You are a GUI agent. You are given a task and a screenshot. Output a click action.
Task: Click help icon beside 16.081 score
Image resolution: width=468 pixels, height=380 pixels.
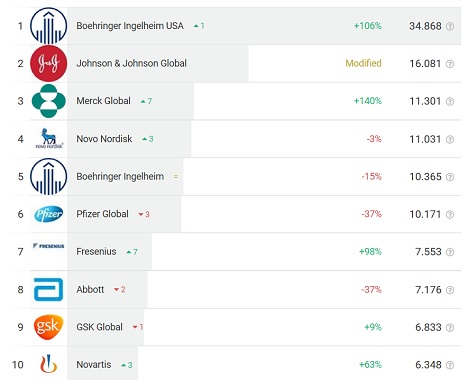450,64
